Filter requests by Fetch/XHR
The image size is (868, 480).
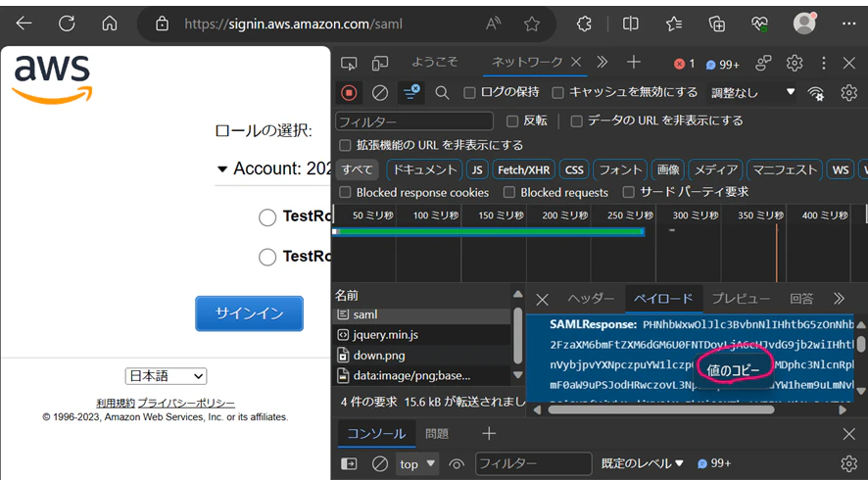(x=524, y=170)
